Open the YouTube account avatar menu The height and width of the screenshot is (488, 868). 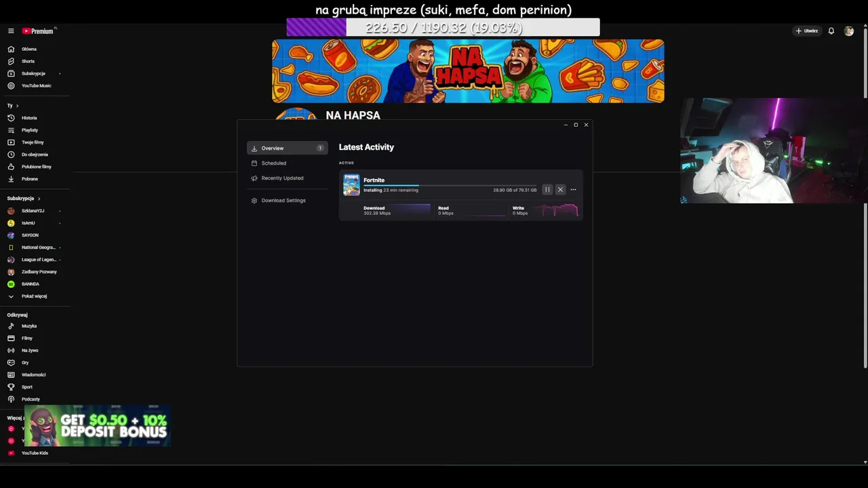point(848,31)
